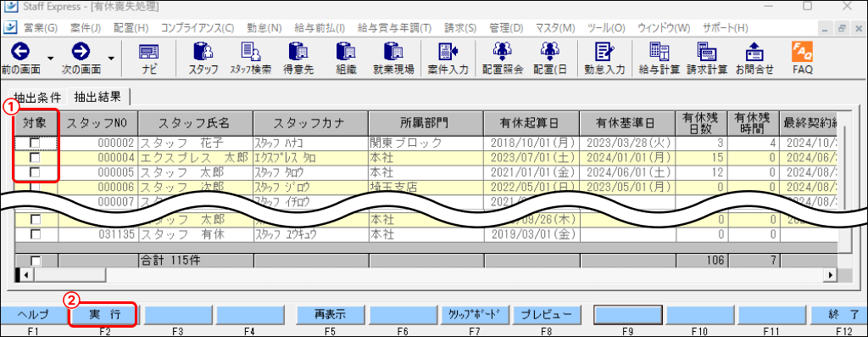This screenshot has width=868, height=337.
Task: Sort by the スタッフNO column header
Action: pos(99,124)
